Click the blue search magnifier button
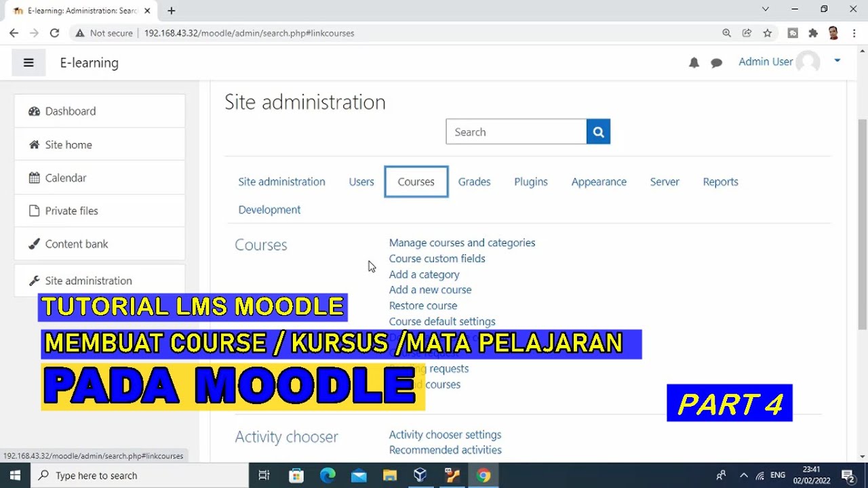This screenshot has height=488, width=868. coord(598,131)
